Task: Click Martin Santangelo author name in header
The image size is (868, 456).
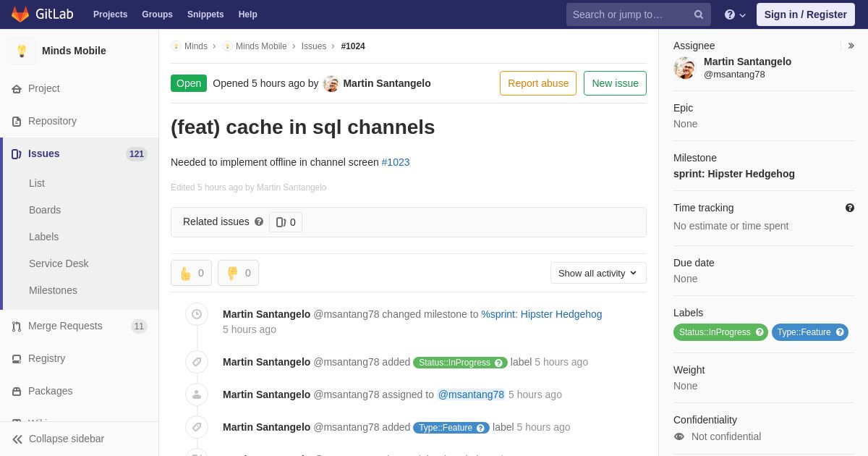Action: [x=387, y=83]
